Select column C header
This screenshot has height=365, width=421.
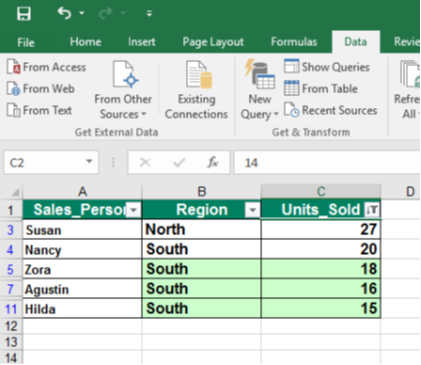pos(321,192)
